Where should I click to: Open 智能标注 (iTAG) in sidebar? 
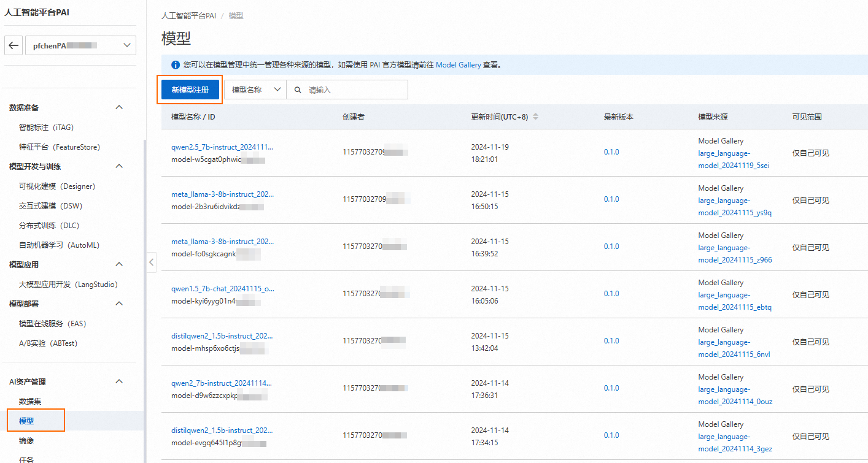point(46,128)
